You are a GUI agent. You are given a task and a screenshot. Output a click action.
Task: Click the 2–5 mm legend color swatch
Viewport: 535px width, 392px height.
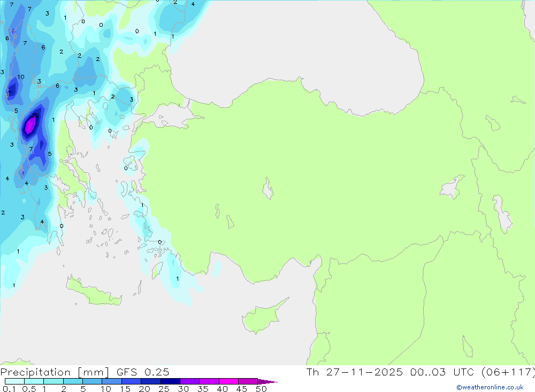[73, 381]
